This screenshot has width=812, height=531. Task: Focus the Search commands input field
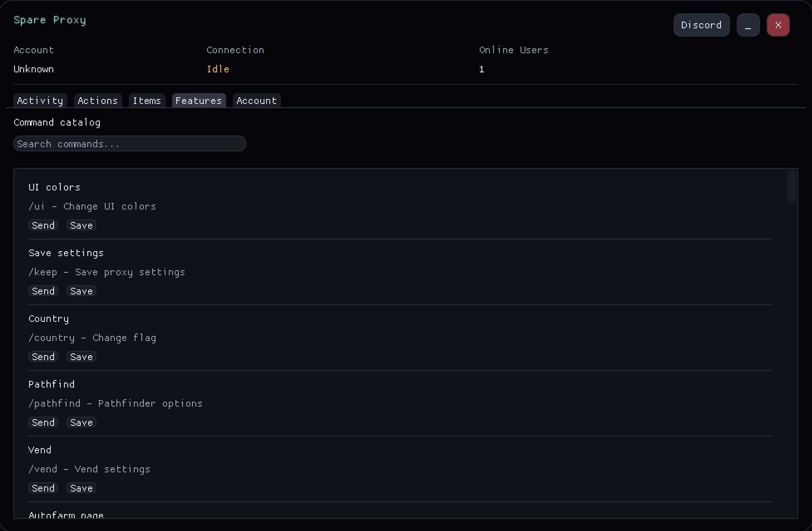click(129, 144)
